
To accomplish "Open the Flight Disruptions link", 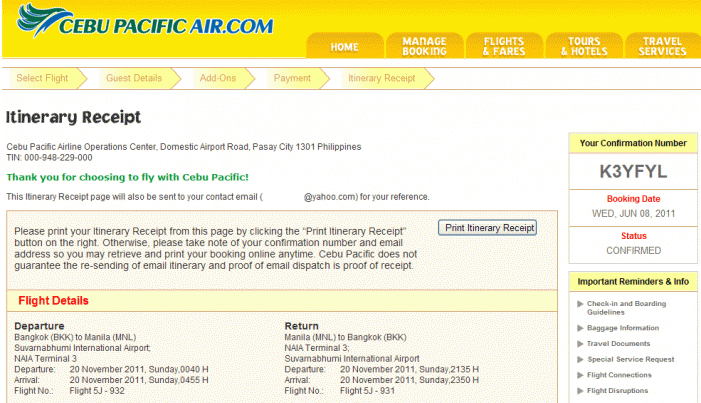I will (x=619, y=391).
